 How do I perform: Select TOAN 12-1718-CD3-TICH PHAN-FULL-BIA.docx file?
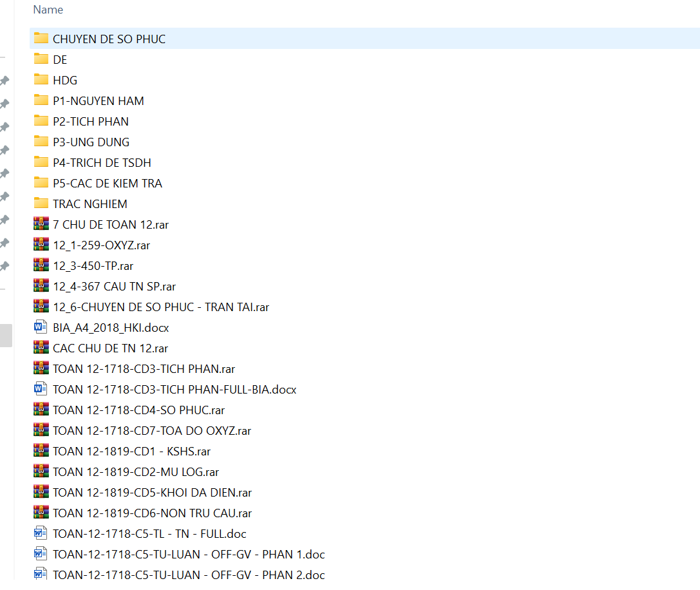click(174, 389)
